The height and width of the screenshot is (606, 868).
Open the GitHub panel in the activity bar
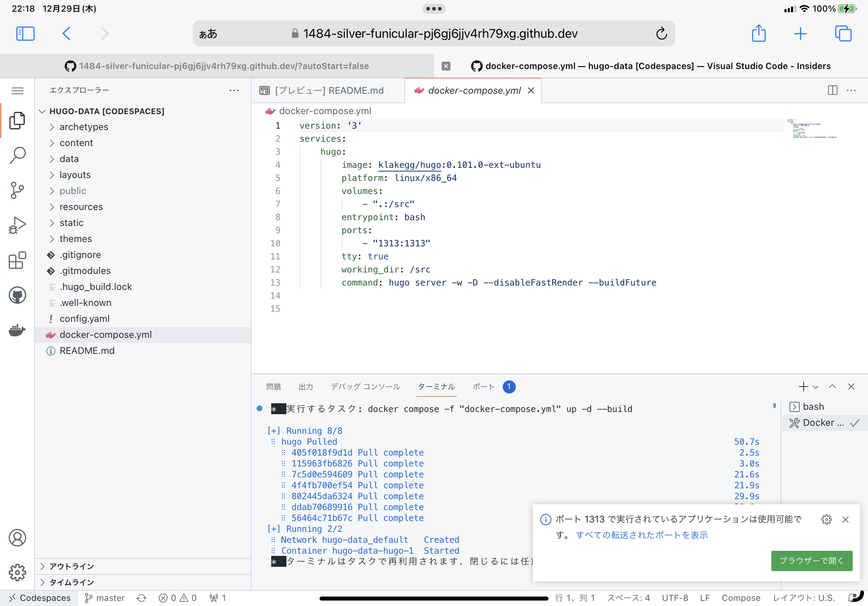17,295
